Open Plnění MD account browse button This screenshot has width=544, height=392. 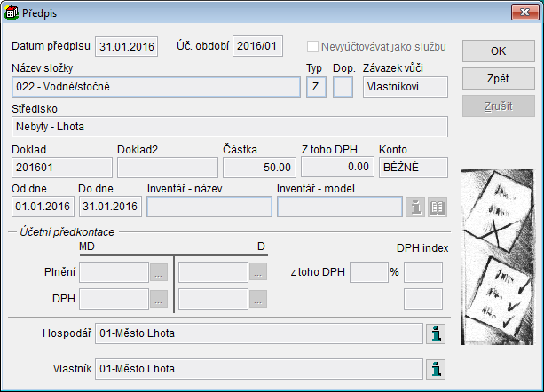[158, 272]
